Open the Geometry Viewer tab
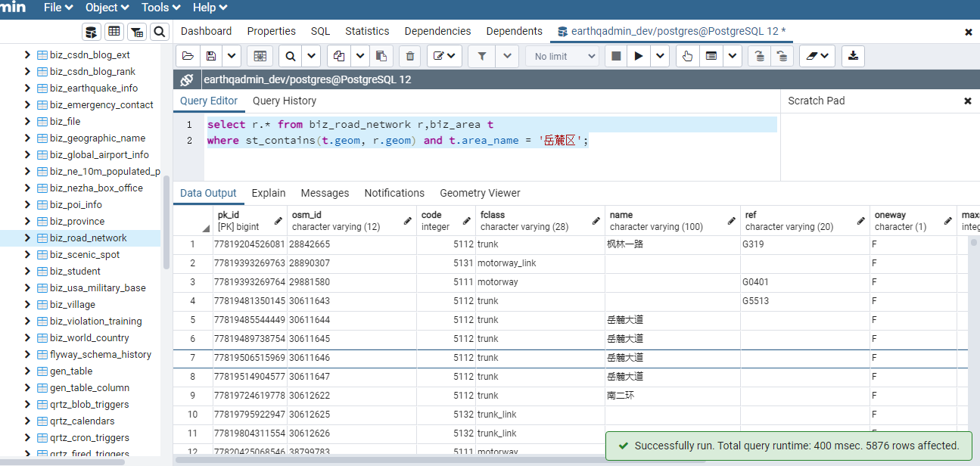The height and width of the screenshot is (466, 980). (x=480, y=193)
